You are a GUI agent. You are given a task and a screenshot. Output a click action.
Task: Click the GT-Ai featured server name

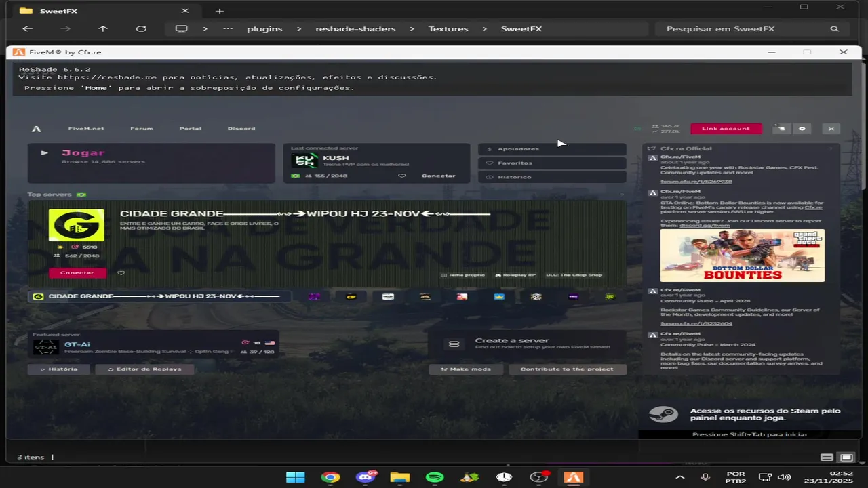pyautogui.click(x=77, y=344)
